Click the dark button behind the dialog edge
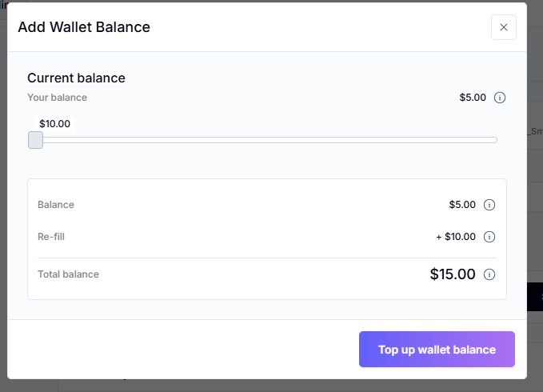 [535, 297]
